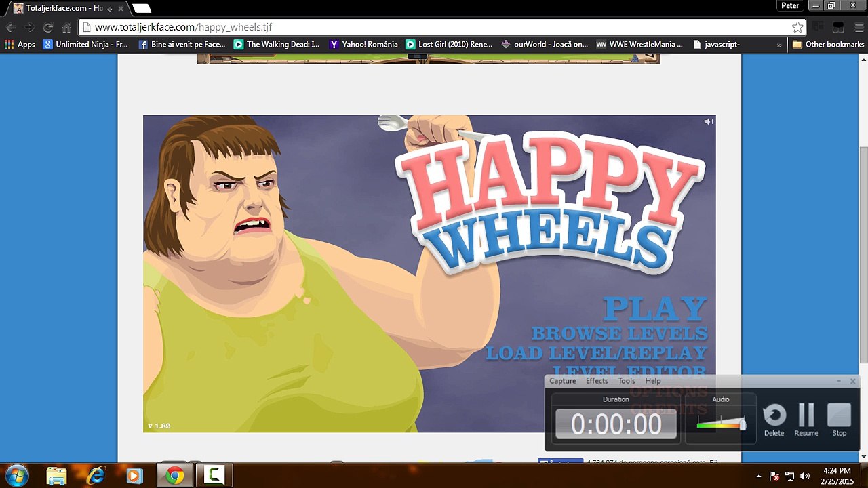Image resolution: width=868 pixels, height=488 pixels.
Task: Open the Yahoo! România bookmark
Action: (x=363, y=44)
